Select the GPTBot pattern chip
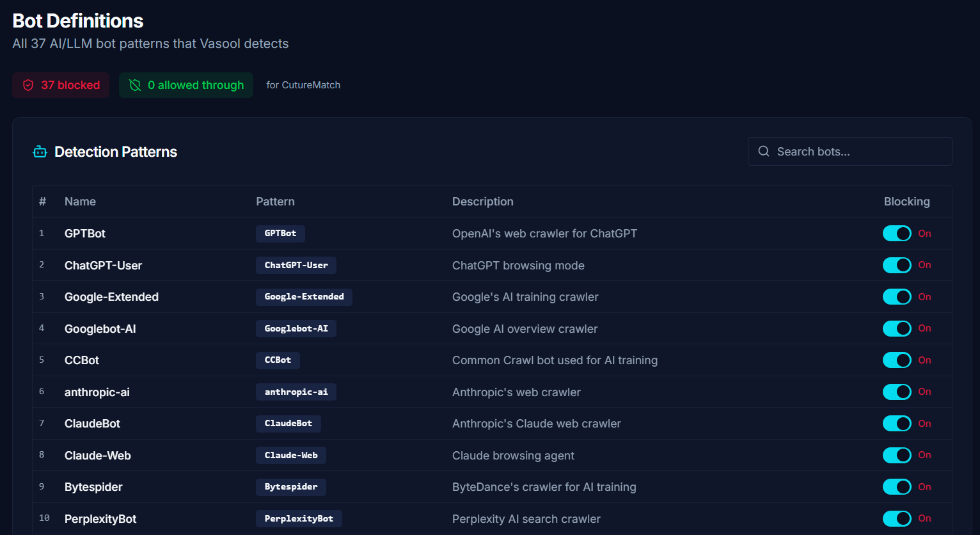This screenshot has width=980, height=535. click(x=280, y=234)
